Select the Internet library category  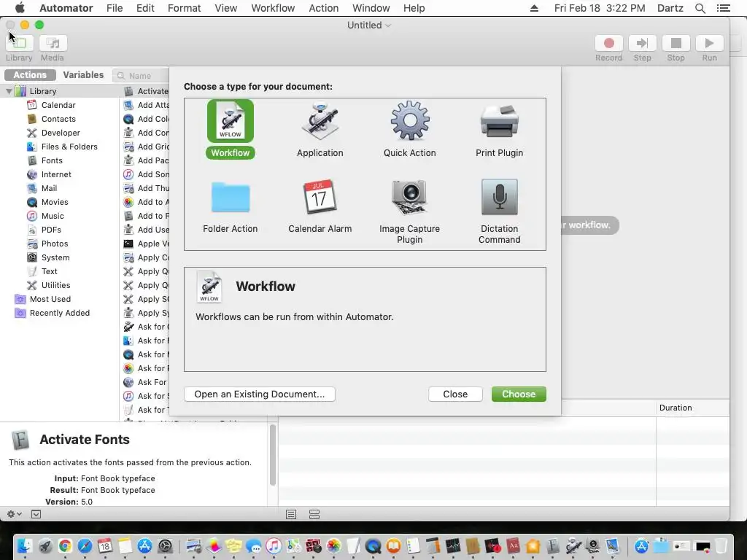56,174
